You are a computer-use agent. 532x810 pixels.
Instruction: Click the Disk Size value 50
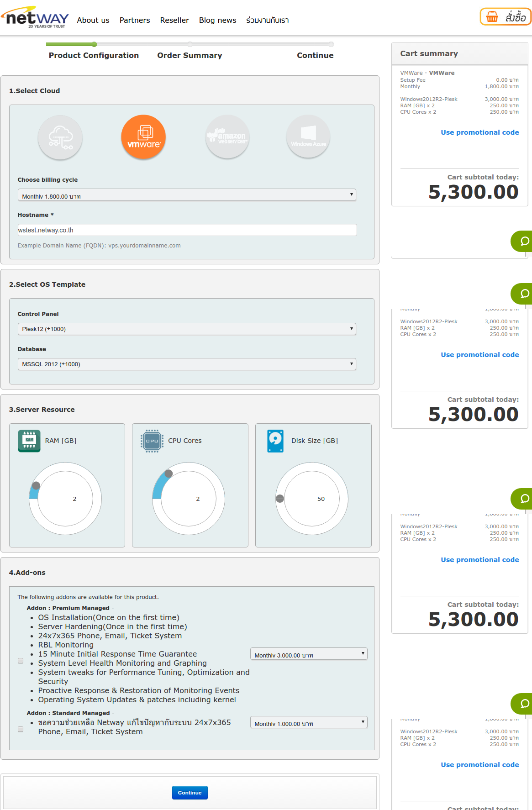point(321,499)
